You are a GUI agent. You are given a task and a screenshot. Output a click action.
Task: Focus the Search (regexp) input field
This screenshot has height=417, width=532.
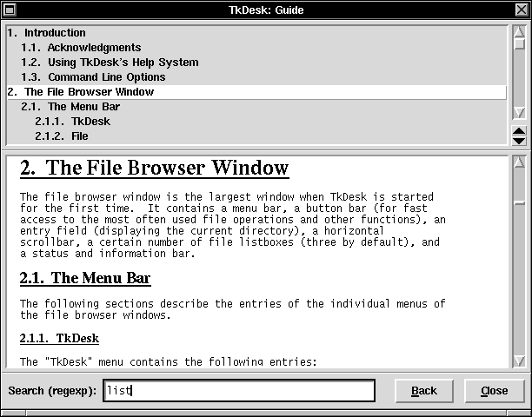coord(238,391)
